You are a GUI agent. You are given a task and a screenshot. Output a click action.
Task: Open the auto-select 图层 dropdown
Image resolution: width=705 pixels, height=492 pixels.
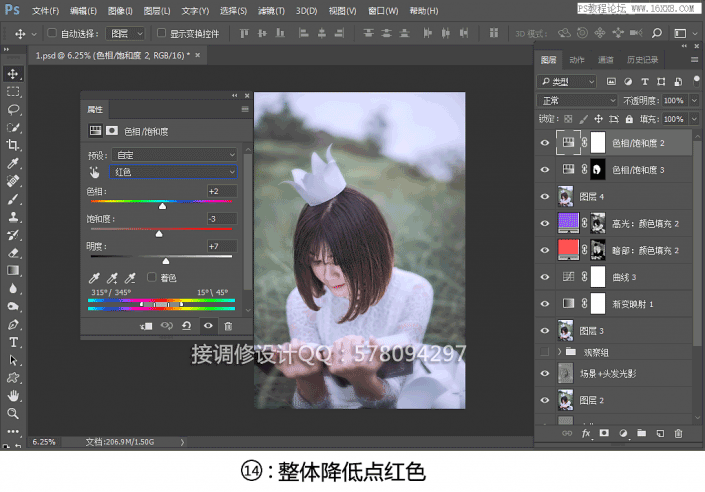point(125,33)
